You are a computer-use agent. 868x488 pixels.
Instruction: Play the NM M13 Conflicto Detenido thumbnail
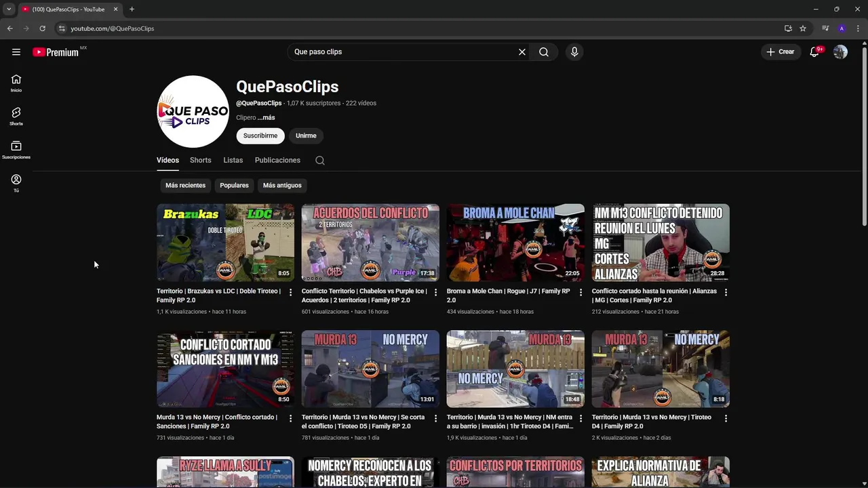(660, 243)
